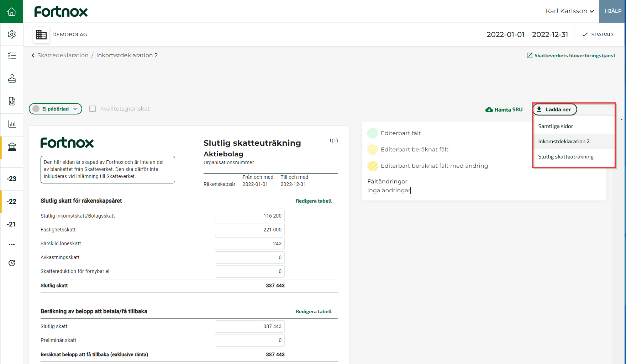
Task: Click the Särskild löneskatt value field
Action: [x=250, y=243]
